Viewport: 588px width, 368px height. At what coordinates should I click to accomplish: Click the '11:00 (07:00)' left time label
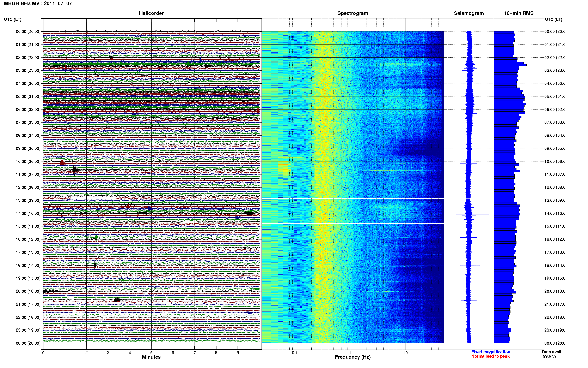28,174
